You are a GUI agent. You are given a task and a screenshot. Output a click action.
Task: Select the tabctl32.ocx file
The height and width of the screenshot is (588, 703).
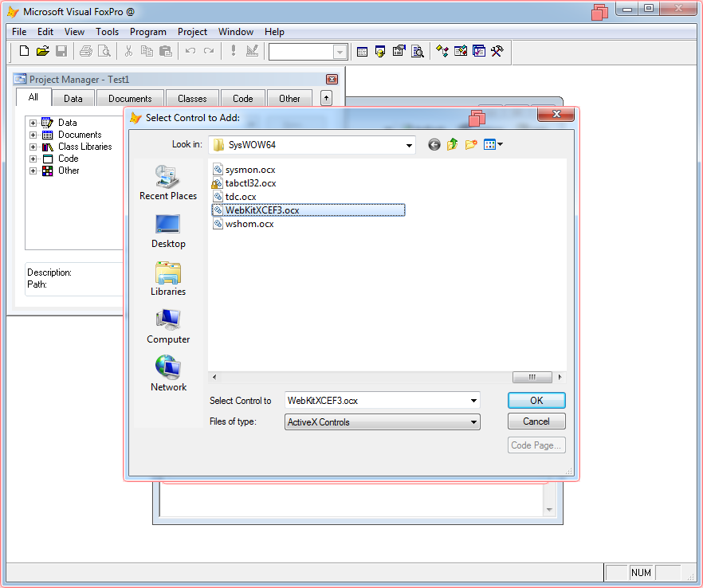[245, 183]
